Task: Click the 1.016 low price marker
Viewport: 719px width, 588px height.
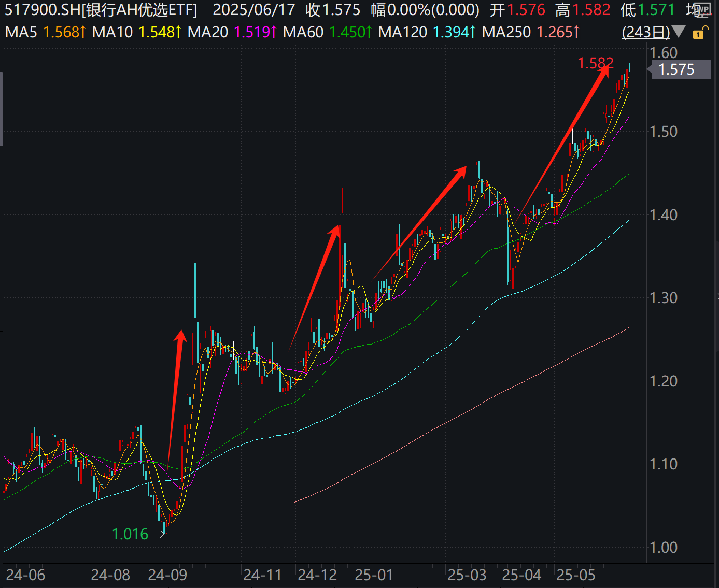Action: pyautogui.click(x=130, y=534)
